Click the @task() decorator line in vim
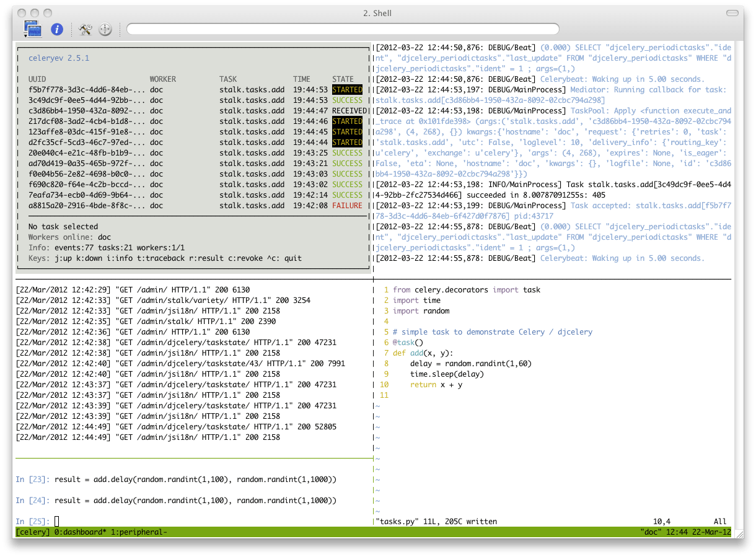756x557 pixels. pyautogui.click(x=407, y=342)
